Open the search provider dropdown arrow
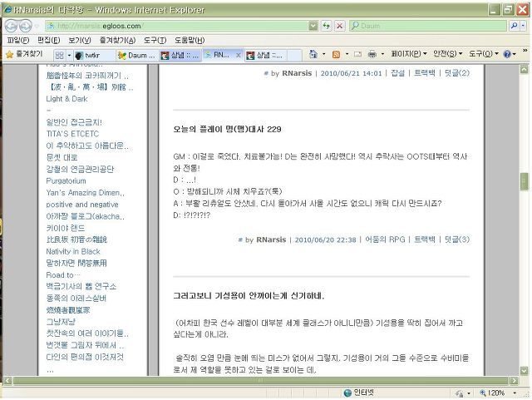Viewport: 532px width, 400px height. (523, 26)
